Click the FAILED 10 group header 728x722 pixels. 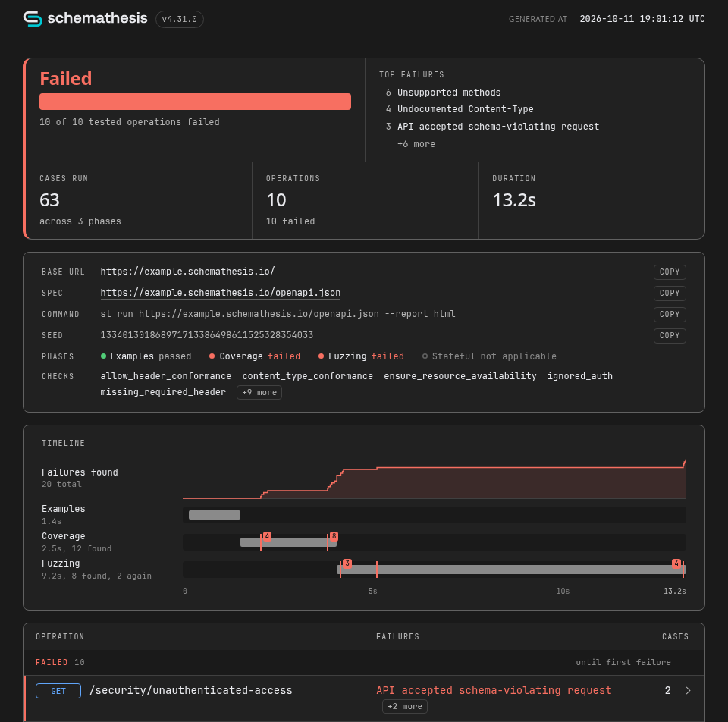[x=60, y=662]
